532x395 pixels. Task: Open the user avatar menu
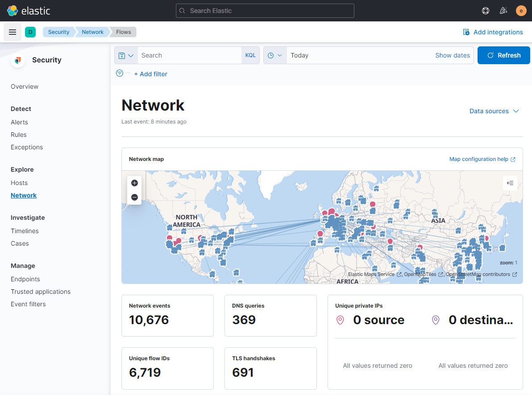click(x=521, y=11)
